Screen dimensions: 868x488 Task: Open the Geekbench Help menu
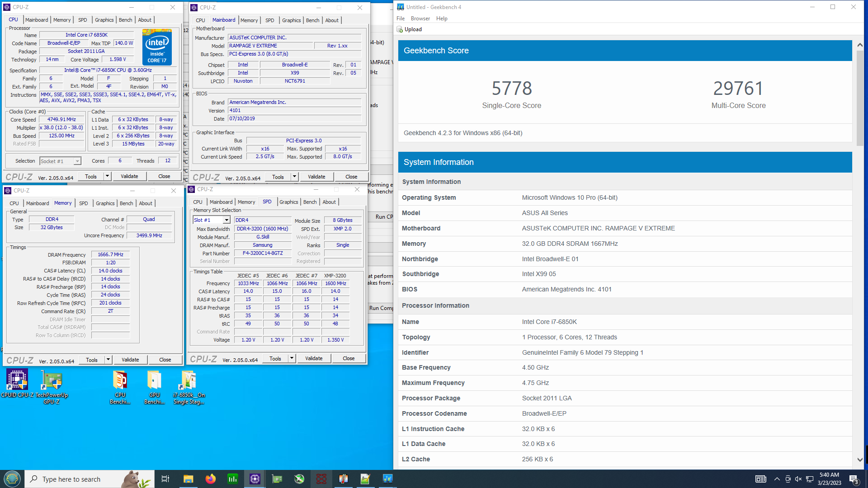442,19
